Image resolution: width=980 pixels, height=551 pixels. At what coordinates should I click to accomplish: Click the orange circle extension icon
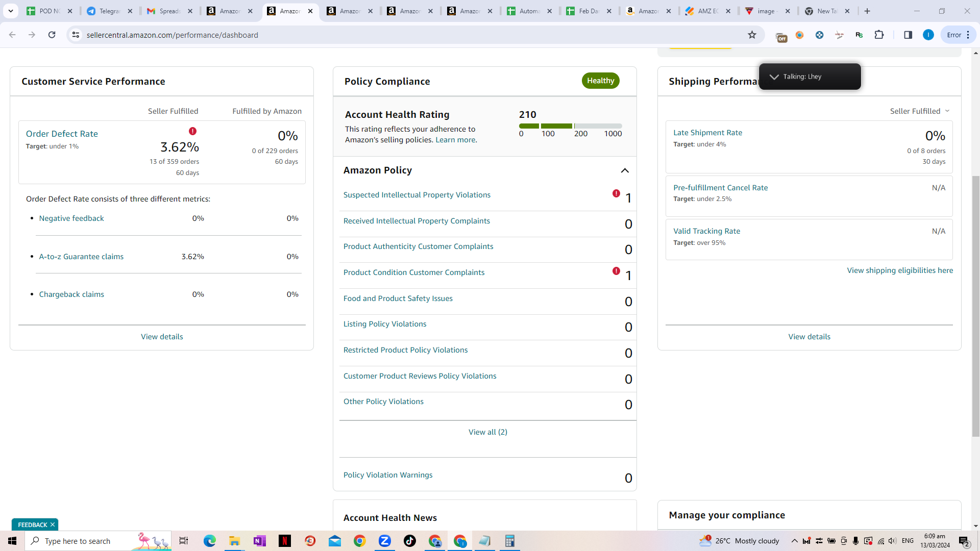800,35
